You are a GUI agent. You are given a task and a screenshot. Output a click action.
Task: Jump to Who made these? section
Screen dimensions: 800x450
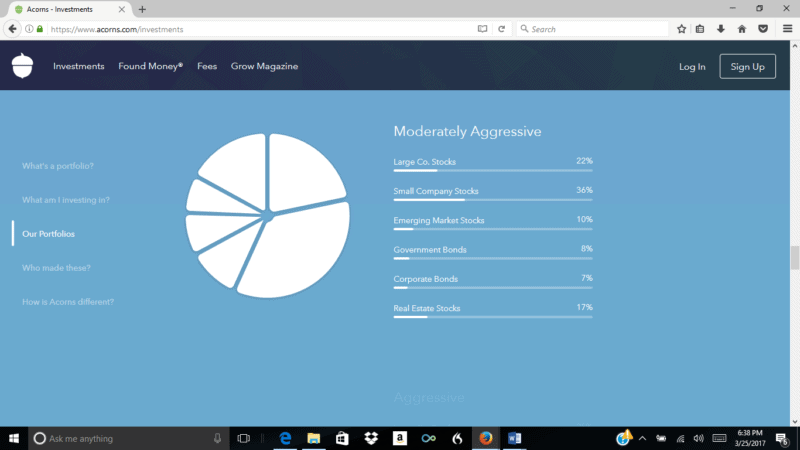(x=56, y=268)
